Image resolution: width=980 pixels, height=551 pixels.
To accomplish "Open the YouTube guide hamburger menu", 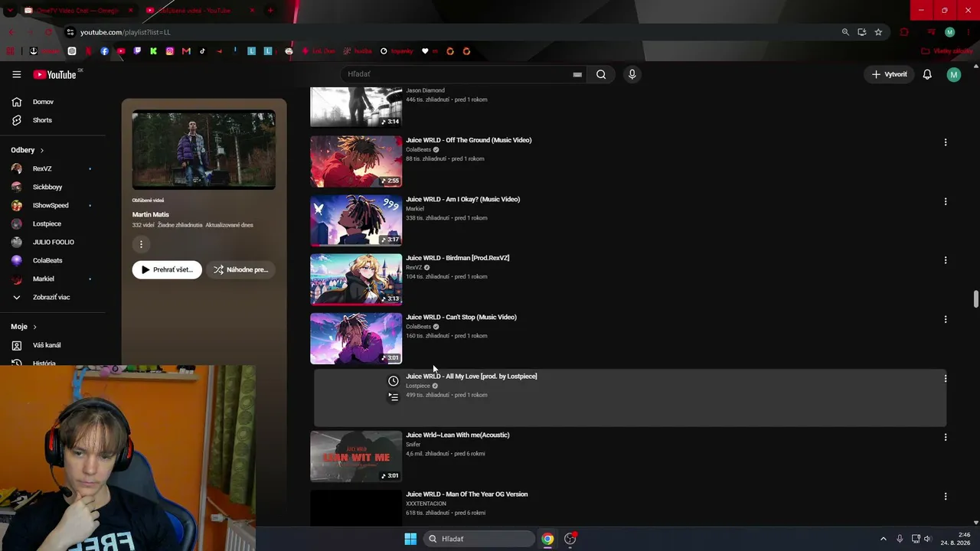I will (16, 74).
